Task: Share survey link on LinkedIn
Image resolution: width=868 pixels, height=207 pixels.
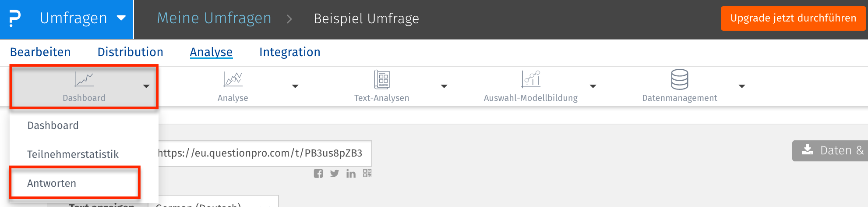Action: coord(351,174)
